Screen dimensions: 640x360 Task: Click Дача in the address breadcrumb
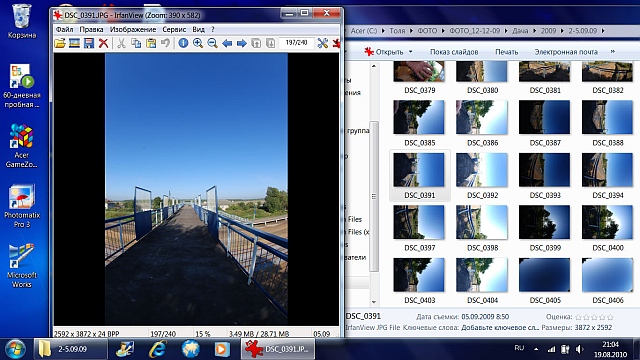click(x=520, y=31)
